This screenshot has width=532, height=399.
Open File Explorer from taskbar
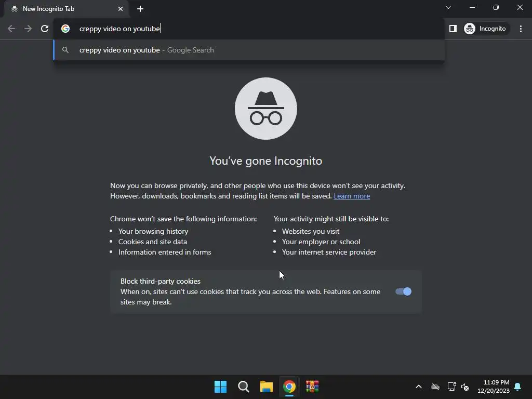[x=267, y=387]
